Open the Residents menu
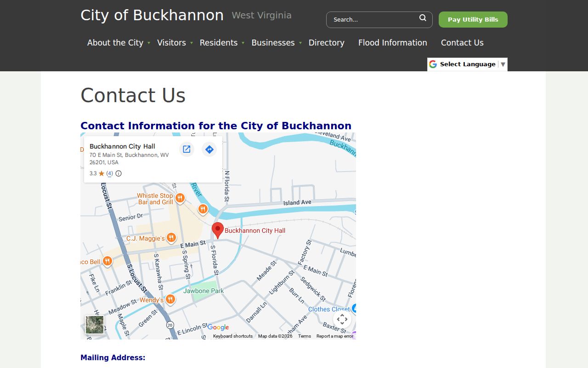This screenshot has height=368, width=588. coord(219,42)
